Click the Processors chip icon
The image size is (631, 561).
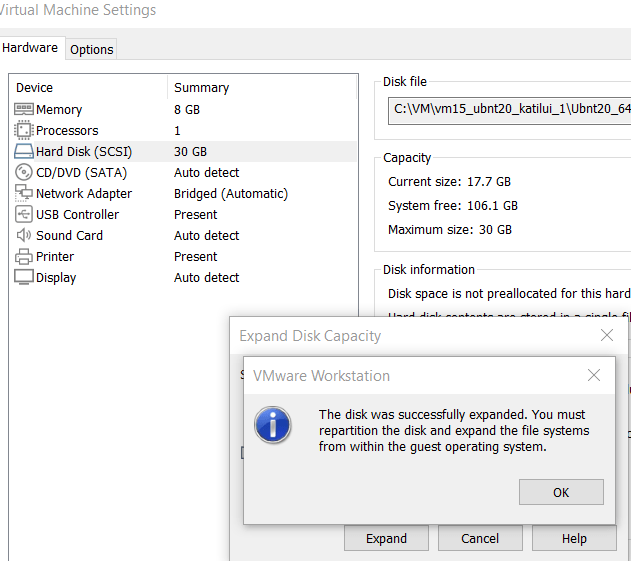click(24, 130)
